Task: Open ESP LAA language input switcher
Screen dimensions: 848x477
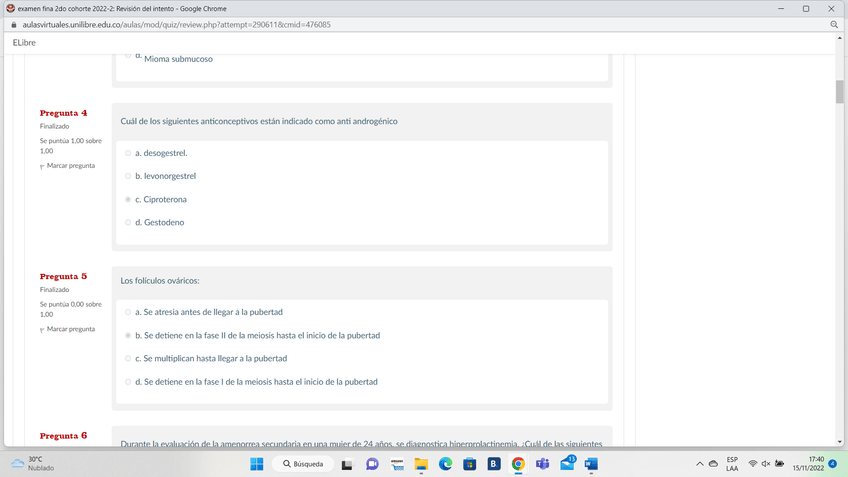Action: coord(732,464)
